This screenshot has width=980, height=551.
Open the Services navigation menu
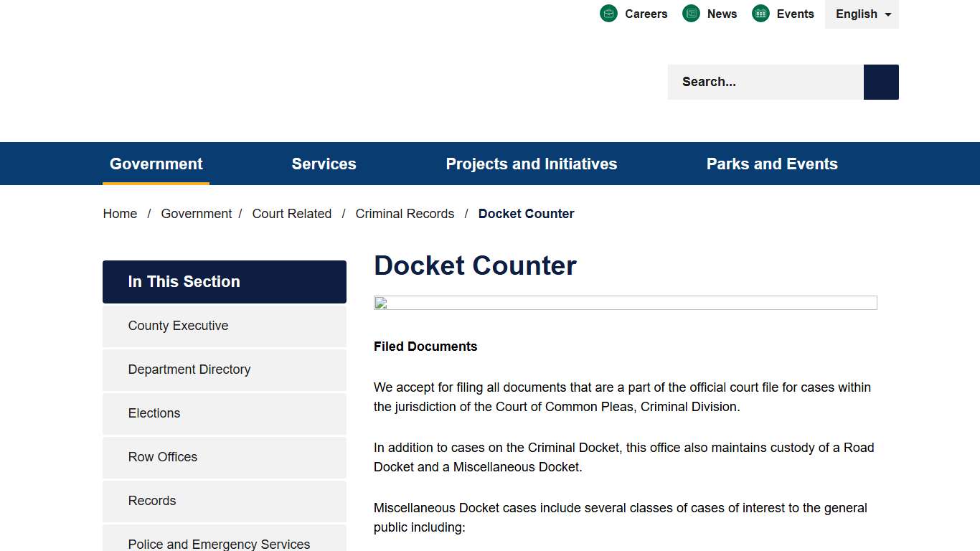click(x=324, y=164)
